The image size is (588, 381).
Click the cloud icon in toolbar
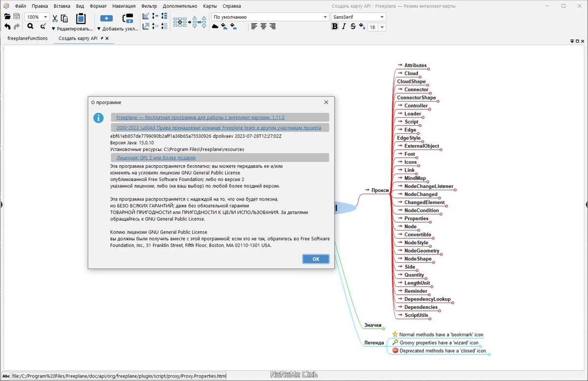pyautogui.click(x=215, y=26)
